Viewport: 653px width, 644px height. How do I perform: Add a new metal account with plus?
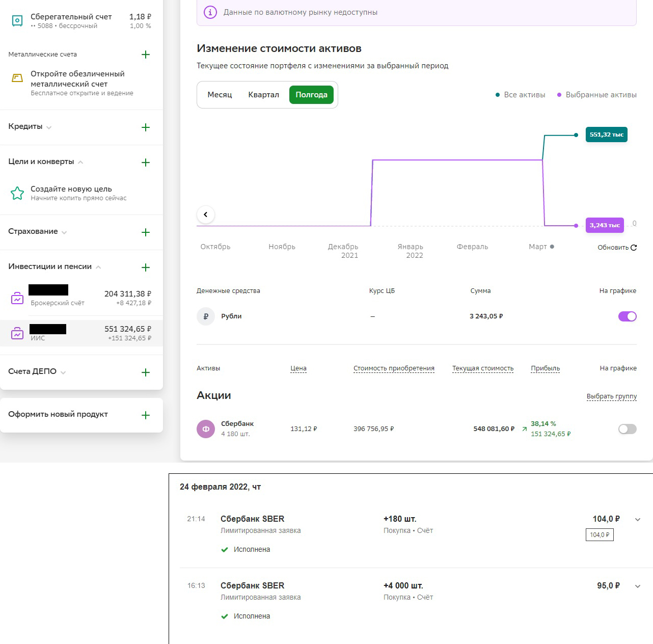tap(146, 55)
